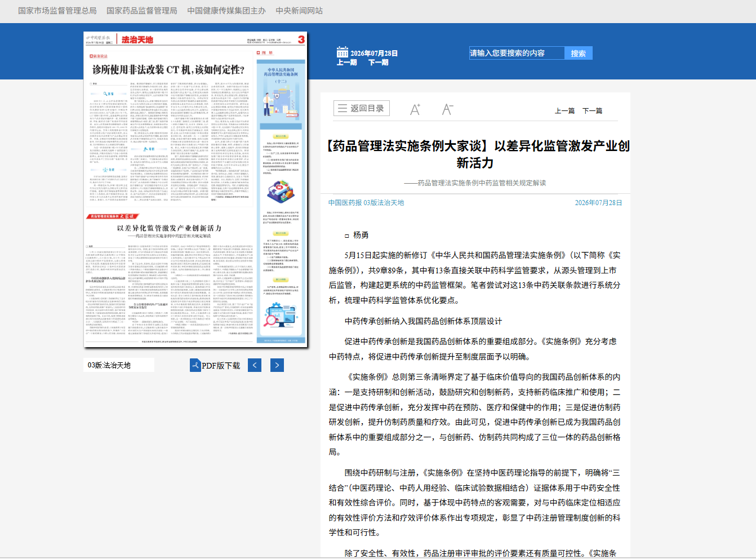Open 中央新闻网站 link
The width and height of the screenshot is (756, 559).
tap(299, 11)
